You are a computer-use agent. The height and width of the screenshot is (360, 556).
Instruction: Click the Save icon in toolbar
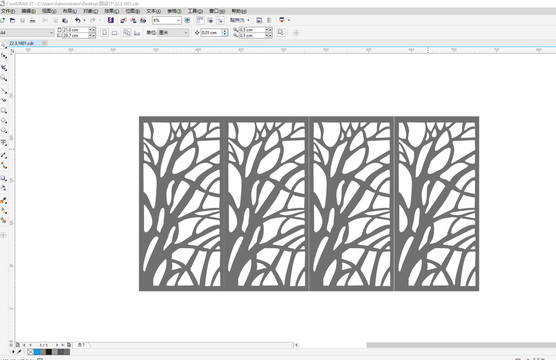[23, 21]
